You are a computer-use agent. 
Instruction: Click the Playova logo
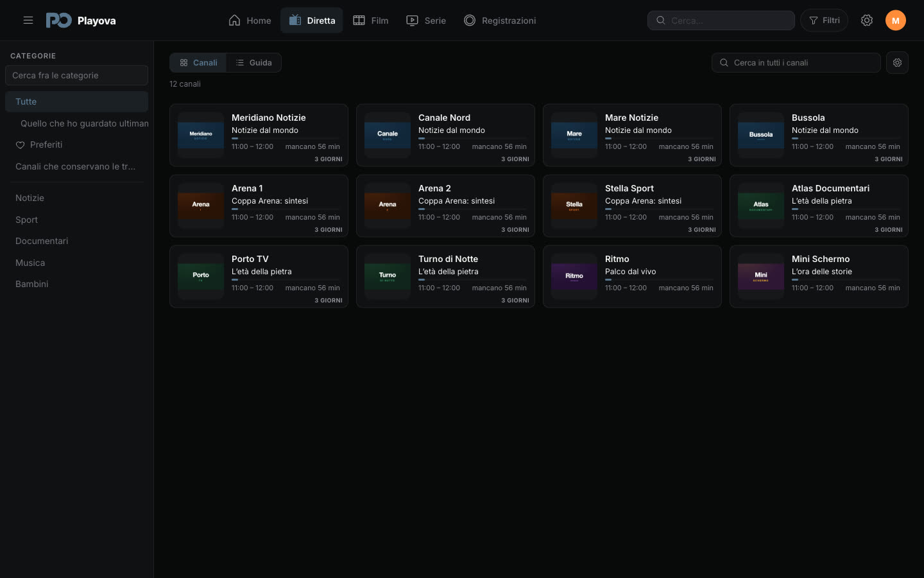click(81, 21)
